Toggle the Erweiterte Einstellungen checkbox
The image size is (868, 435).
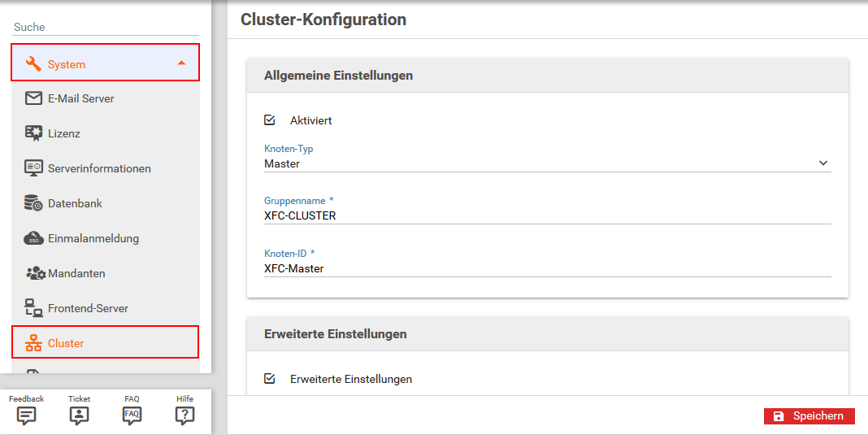point(270,379)
